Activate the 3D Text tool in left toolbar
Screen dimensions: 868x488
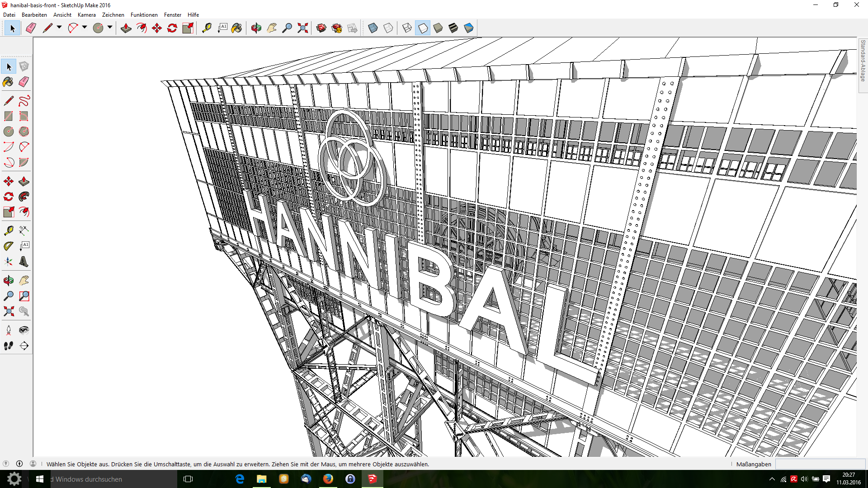click(x=24, y=262)
